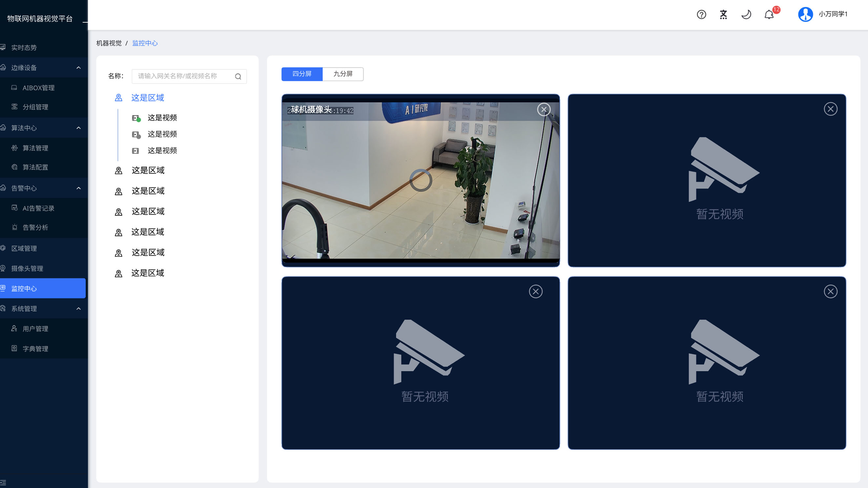The height and width of the screenshot is (488, 868).
Task: Click online video icon with green dot
Action: pos(136,118)
